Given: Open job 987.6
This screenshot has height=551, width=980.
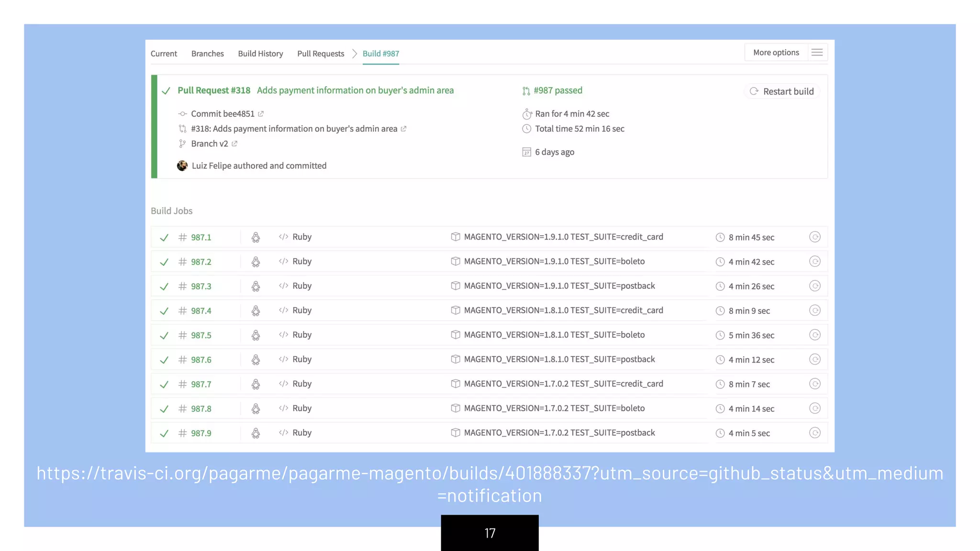Looking at the screenshot, I should tap(201, 360).
